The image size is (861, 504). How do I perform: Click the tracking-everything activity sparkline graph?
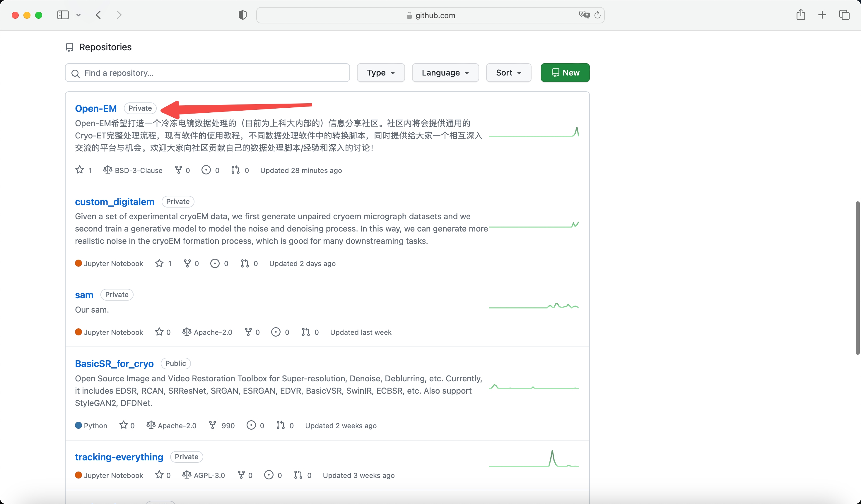click(534, 459)
